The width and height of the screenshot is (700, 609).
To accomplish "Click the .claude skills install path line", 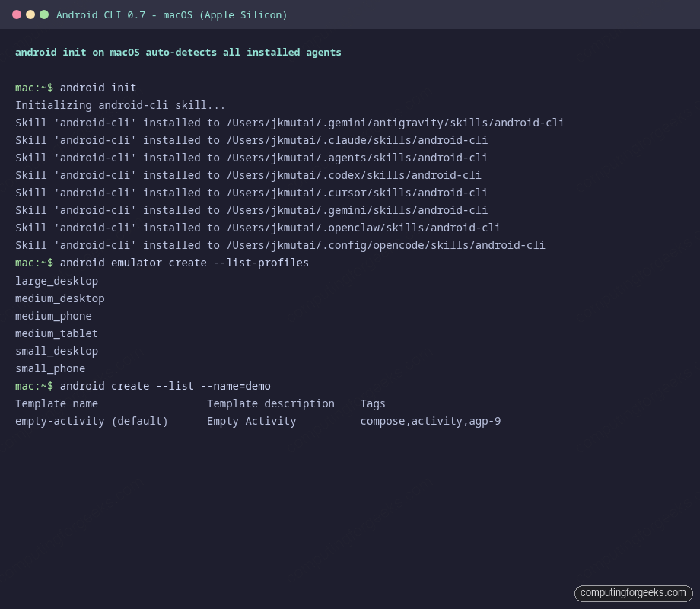I will tap(251, 140).
